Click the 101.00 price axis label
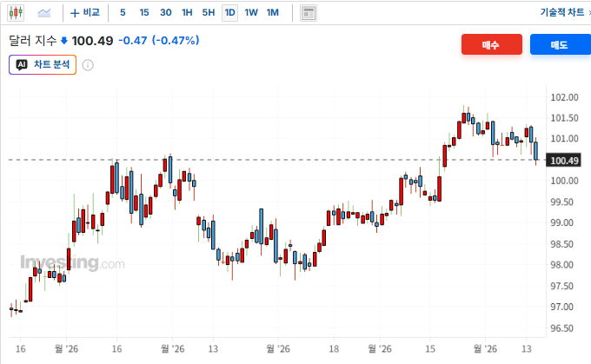Image resolution: width=591 pixels, height=364 pixels. click(x=564, y=139)
